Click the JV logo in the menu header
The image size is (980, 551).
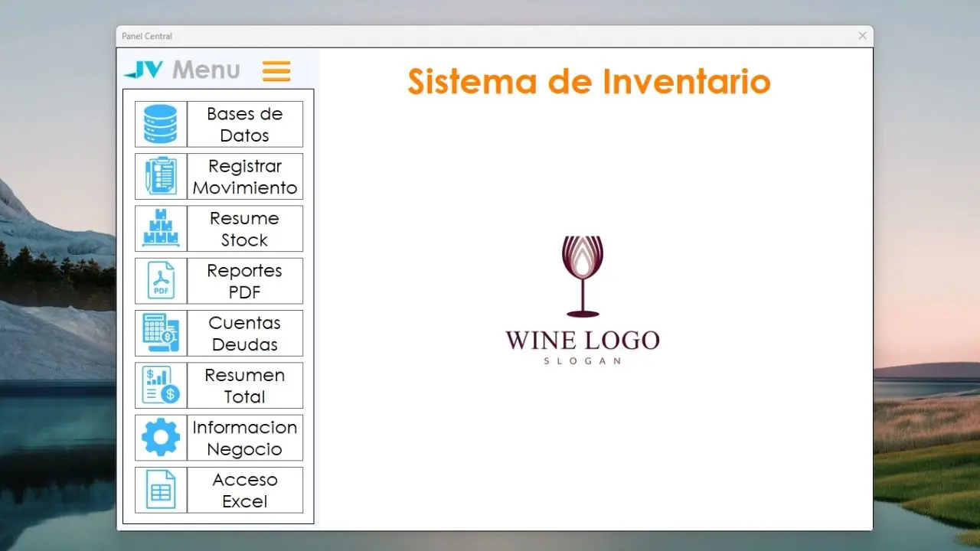tap(144, 70)
